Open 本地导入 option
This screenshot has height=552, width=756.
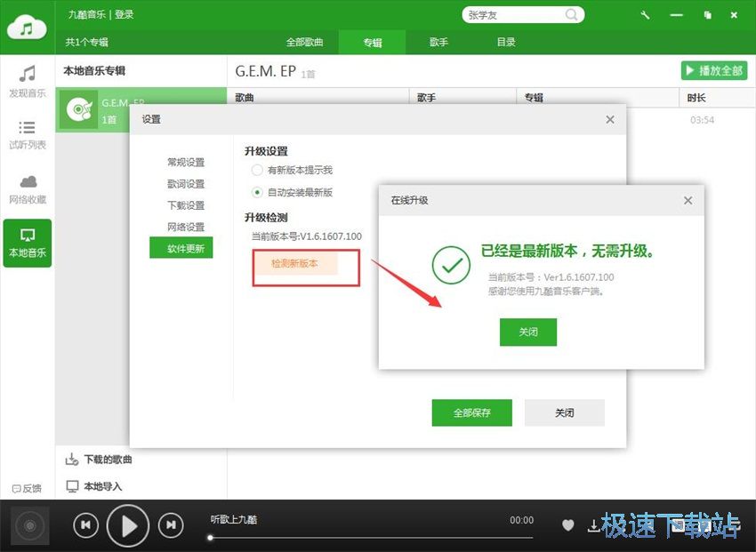pos(94,486)
